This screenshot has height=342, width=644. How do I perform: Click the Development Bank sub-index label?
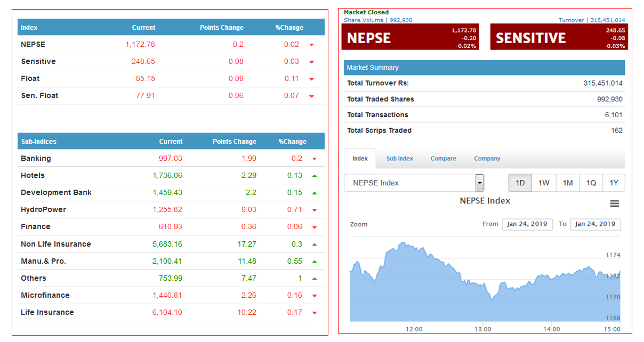(x=56, y=192)
